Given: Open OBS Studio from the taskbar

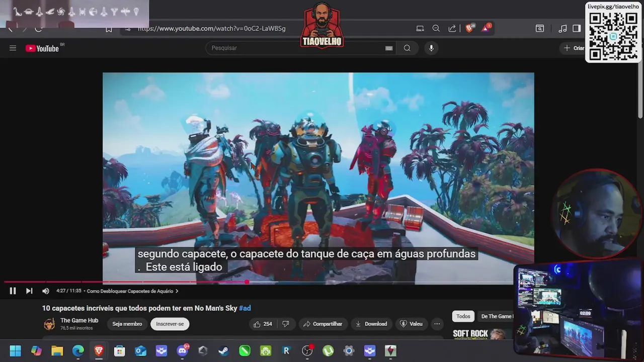Looking at the screenshot, I should (307, 351).
